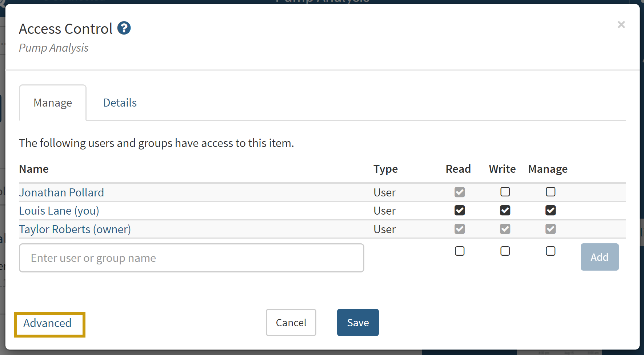Open Taylor Roberts (owner) user link
Screen dimensions: 644x355
tap(75, 230)
